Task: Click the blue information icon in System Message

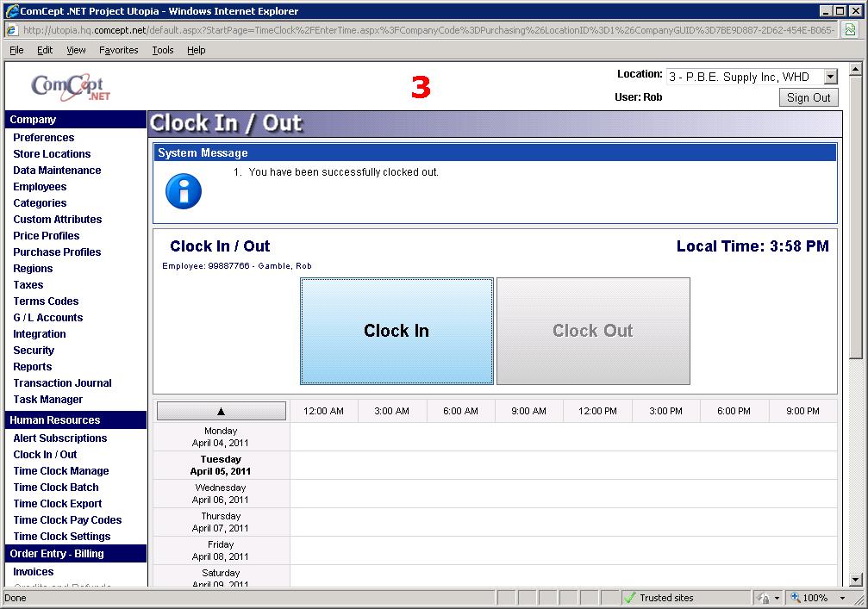Action: [184, 191]
